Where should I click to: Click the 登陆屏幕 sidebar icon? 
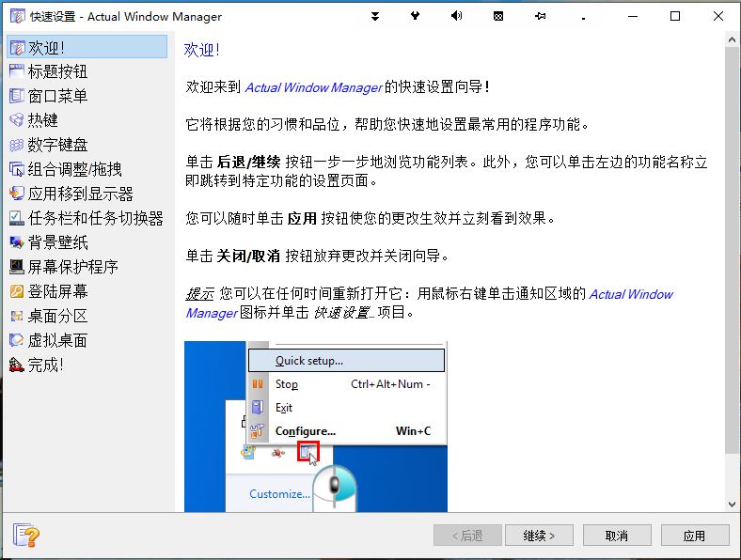coord(17,291)
